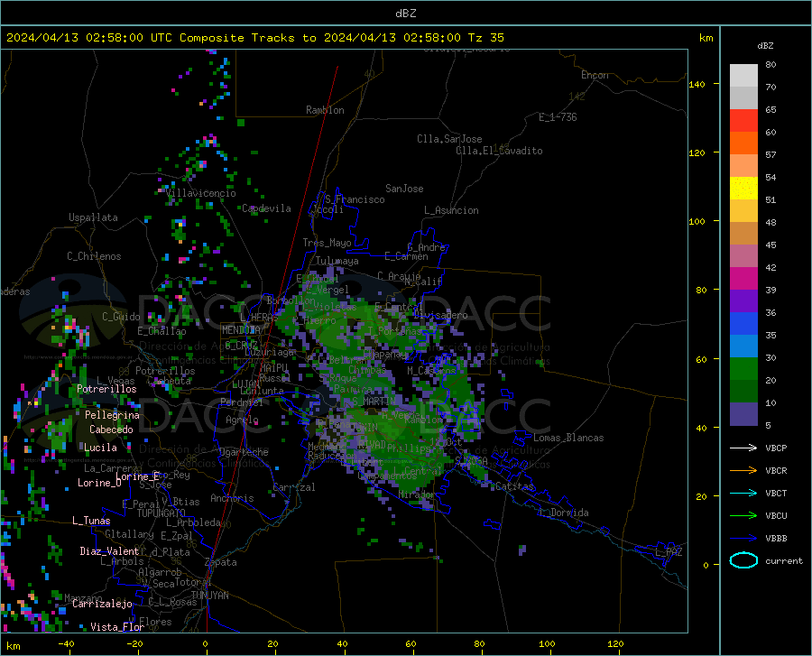Click the 'S_Francisco' map label

(x=355, y=199)
